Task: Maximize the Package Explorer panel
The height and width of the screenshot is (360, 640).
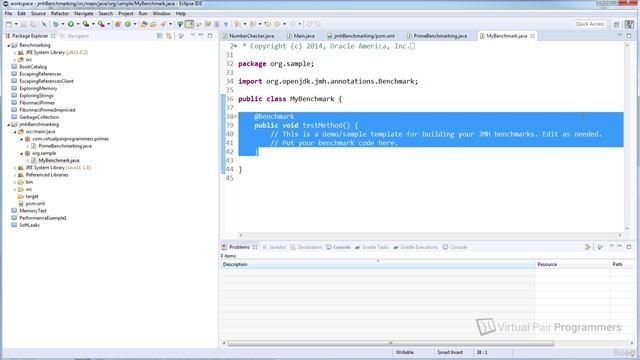Action: click(x=210, y=36)
